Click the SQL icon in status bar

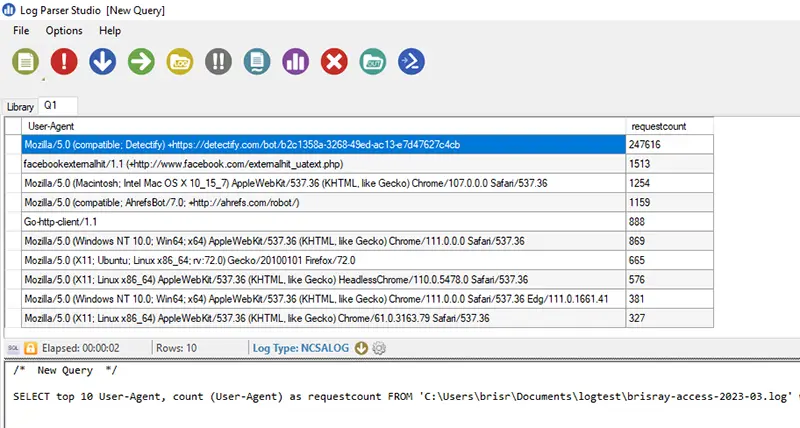coord(13,348)
